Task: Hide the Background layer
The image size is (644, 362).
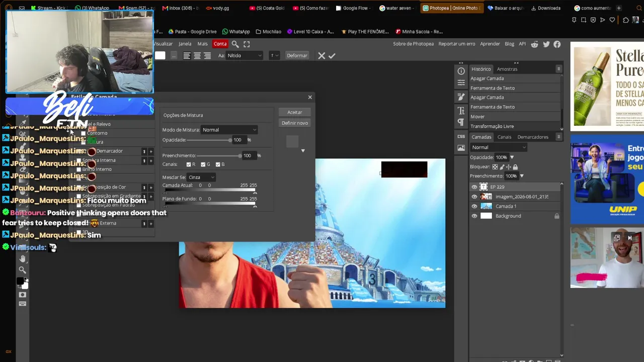Action: 474,216
